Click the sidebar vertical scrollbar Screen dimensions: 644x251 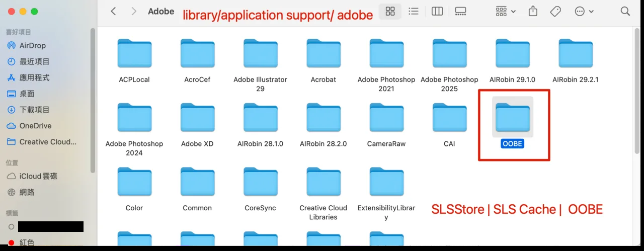[93, 101]
